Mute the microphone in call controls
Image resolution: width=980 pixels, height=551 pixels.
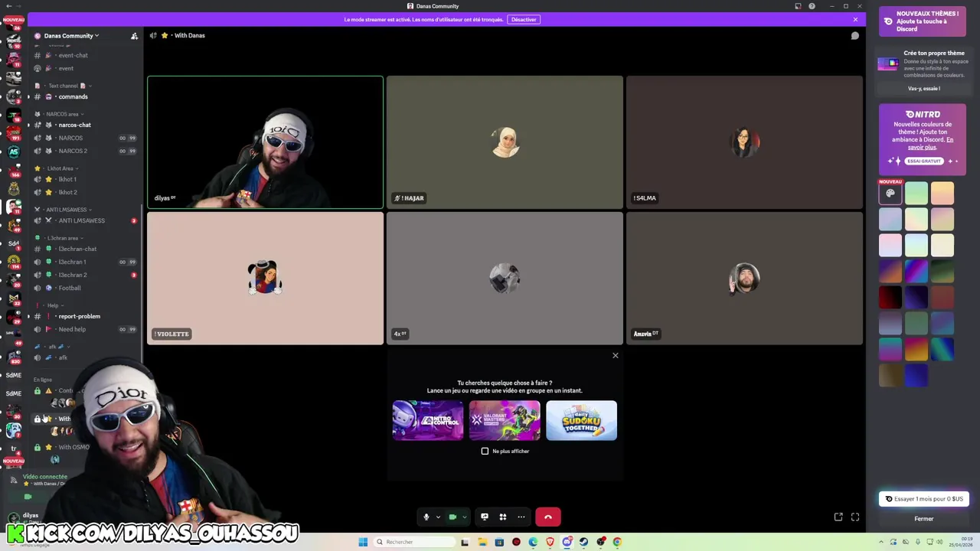426,517
